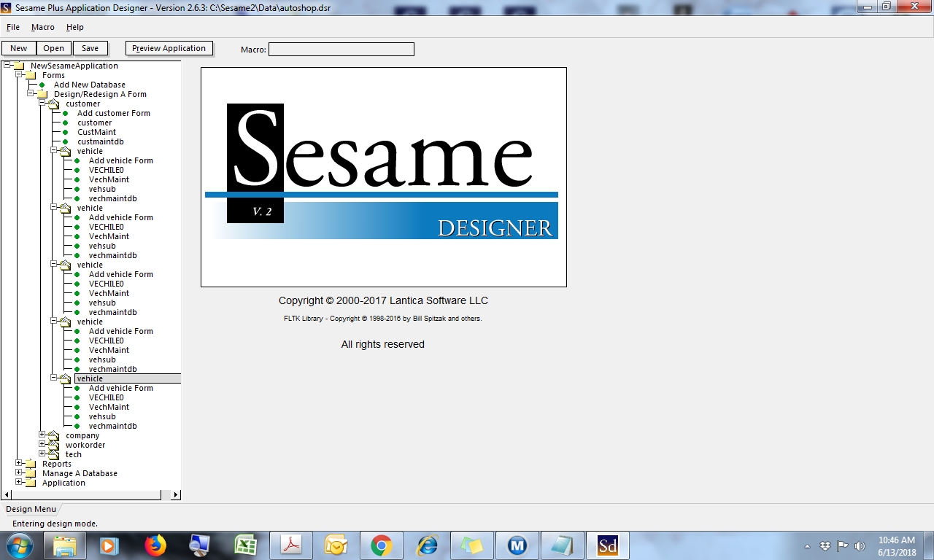Click Preview Application button

coord(169,48)
